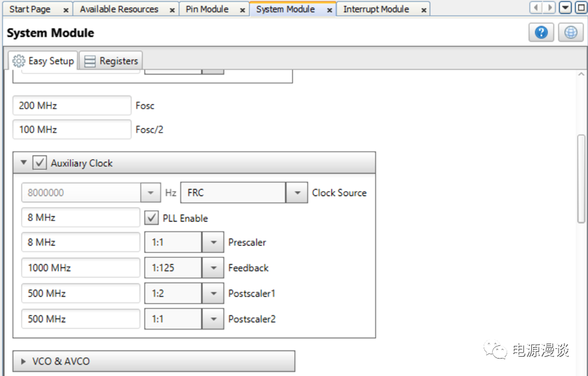Switch to the Pin Module tab

[x=207, y=10]
